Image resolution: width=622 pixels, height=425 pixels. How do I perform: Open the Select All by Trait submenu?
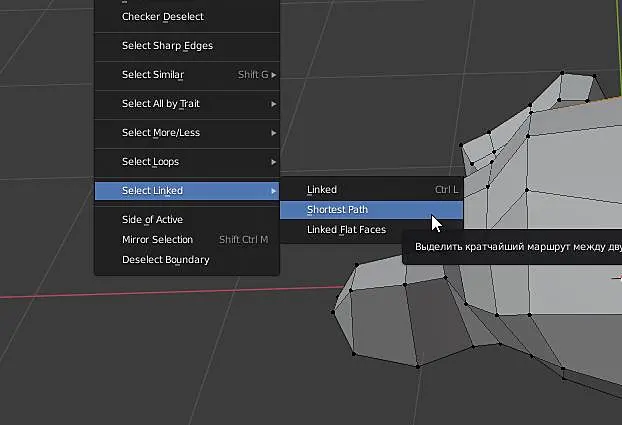tap(187, 104)
